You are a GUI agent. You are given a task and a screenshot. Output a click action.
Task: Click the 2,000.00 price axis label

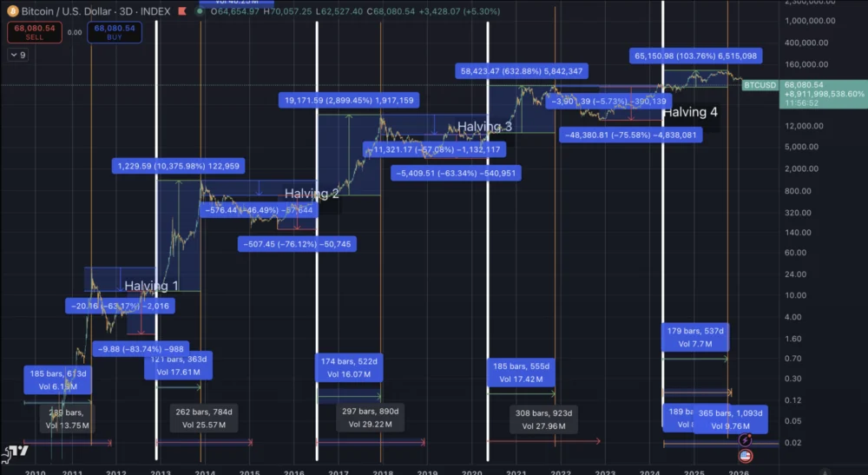(x=801, y=168)
